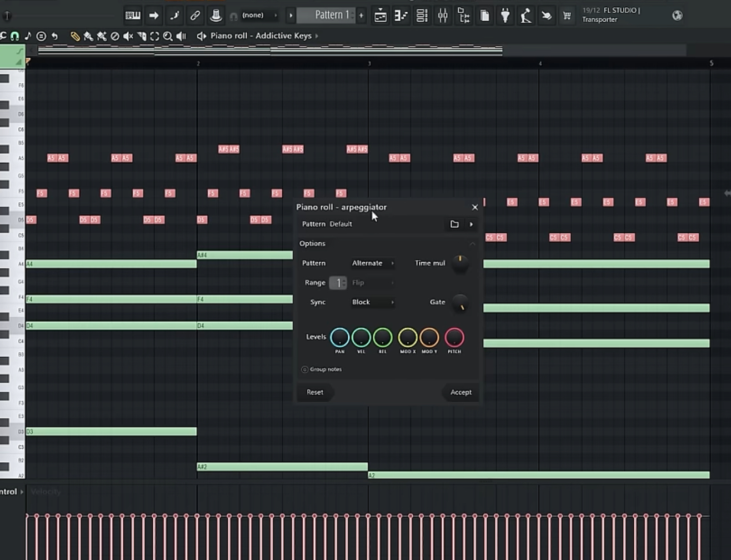The image size is (731, 560).
Task: Toggle the right-arrow step editing icon
Action: pyautogui.click(x=154, y=16)
